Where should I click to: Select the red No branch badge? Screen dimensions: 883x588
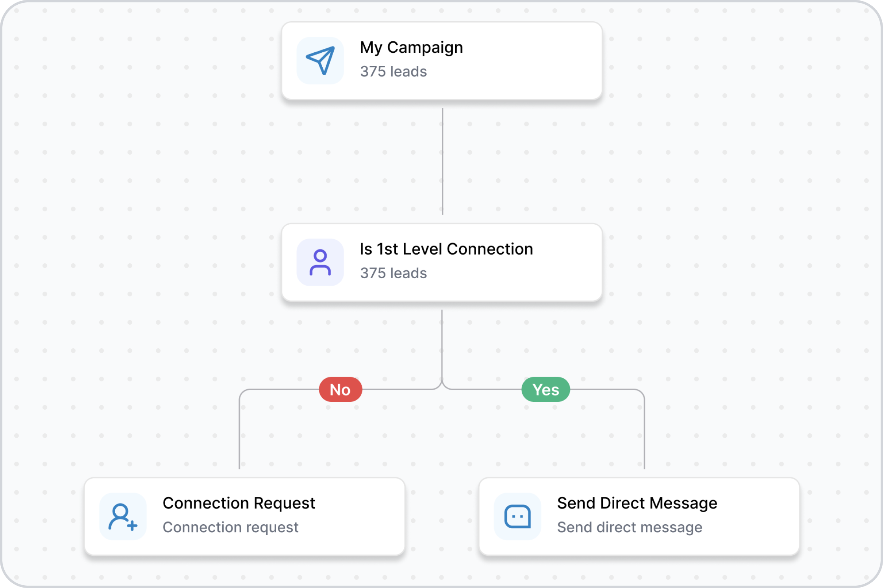coord(340,390)
